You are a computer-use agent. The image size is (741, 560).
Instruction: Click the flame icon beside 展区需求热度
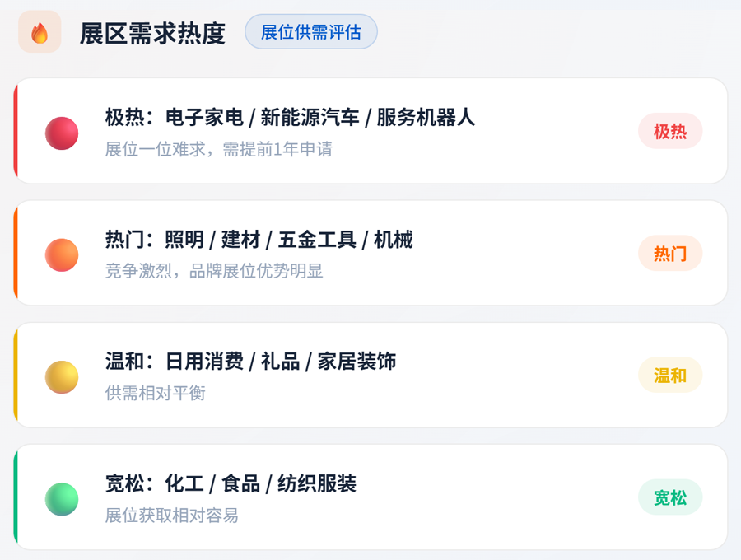(x=40, y=32)
